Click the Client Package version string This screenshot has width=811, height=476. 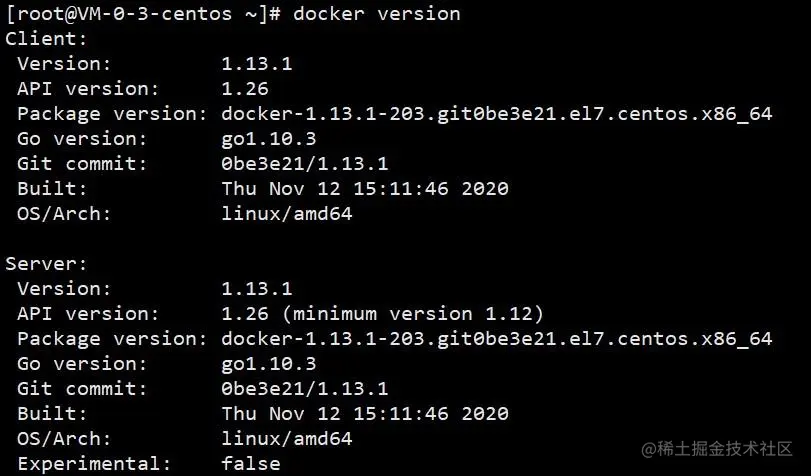[497, 114]
